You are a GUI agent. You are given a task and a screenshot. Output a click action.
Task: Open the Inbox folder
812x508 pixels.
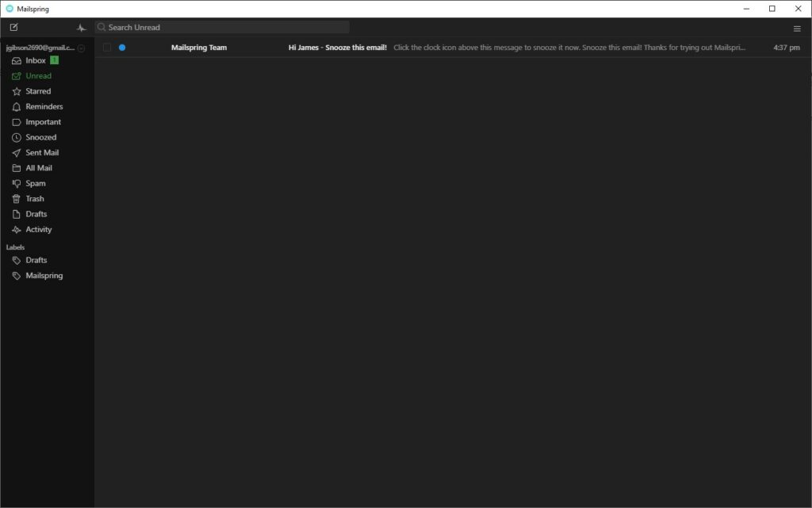click(x=36, y=60)
